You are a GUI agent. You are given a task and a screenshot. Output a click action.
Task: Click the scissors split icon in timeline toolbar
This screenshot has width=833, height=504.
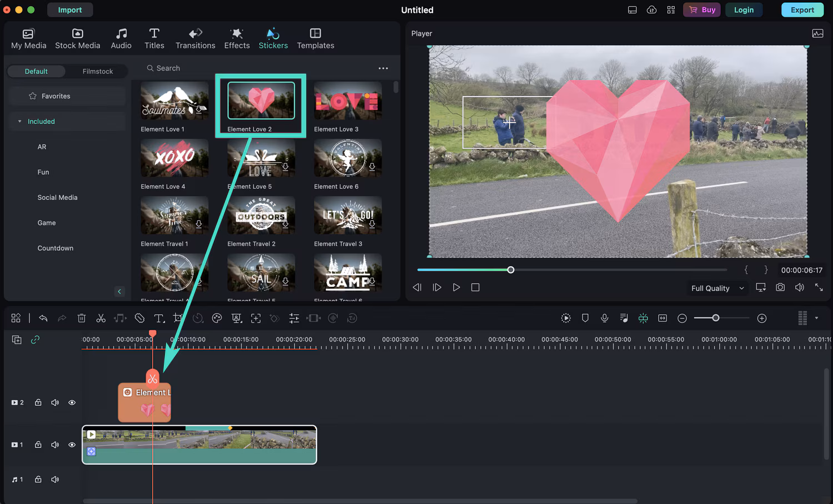tap(101, 318)
